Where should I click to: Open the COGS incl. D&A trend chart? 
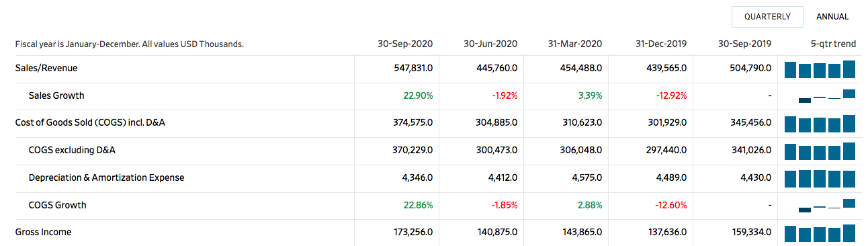point(820,124)
